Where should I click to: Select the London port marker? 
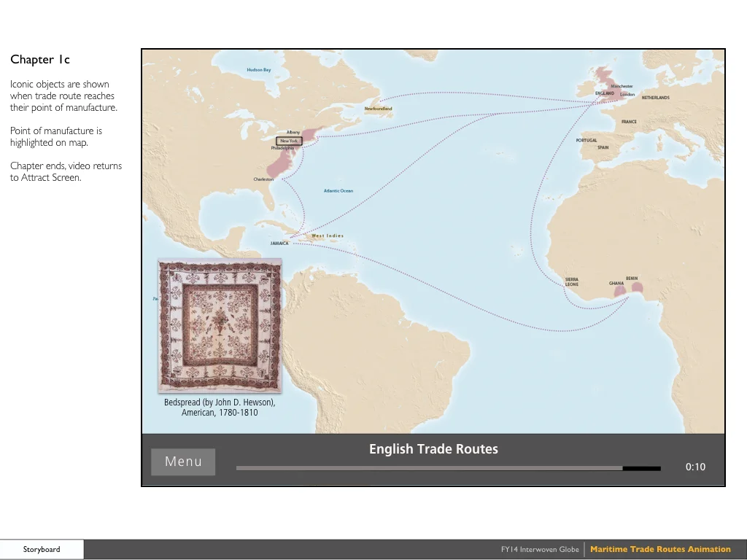click(x=627, y=95)
